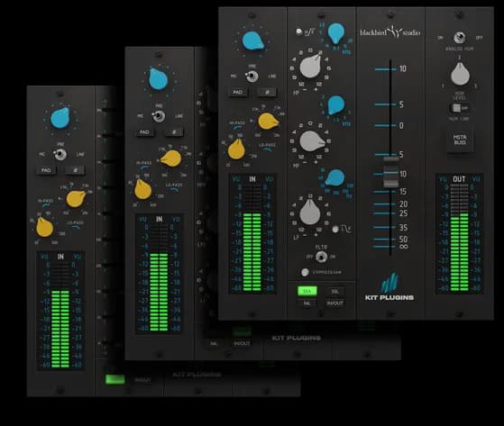Click the blue preamp gain knob on the front plugin
Image resolution: width=504 pixels, height=426 pixels.
click(252, 41)
